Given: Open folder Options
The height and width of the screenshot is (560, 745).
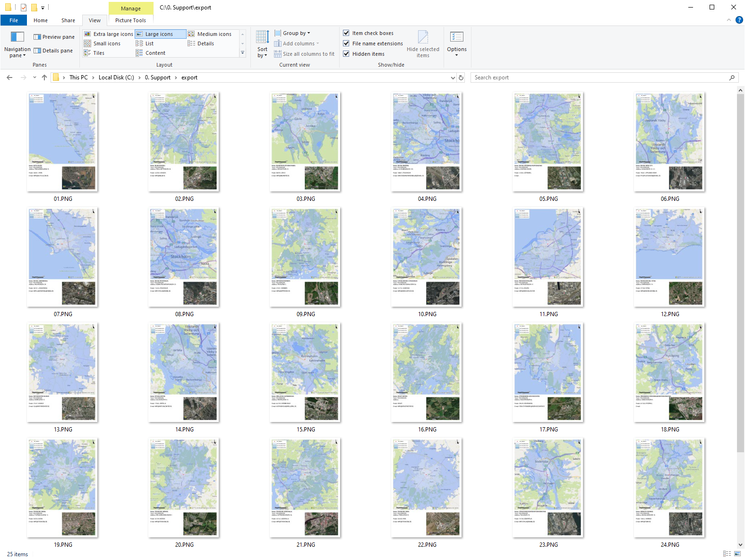Looking at the screenshot, I should point(456,43).
